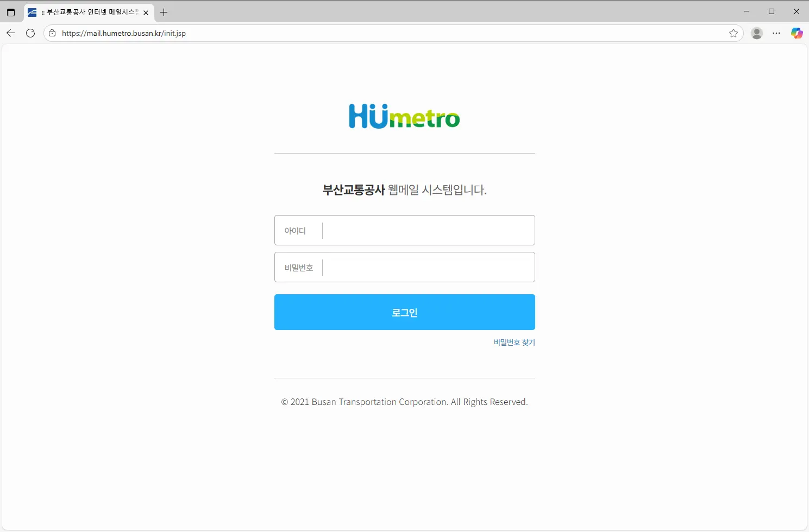Open the 비밀번호 찾기 link
The image size is (809, 532).
tap(514, 342)
